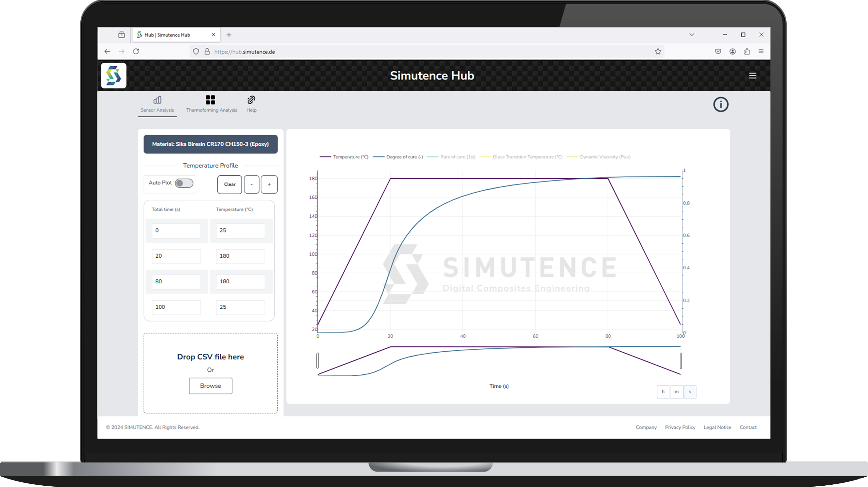Remove a row with minus button

(x=251, y=184)
